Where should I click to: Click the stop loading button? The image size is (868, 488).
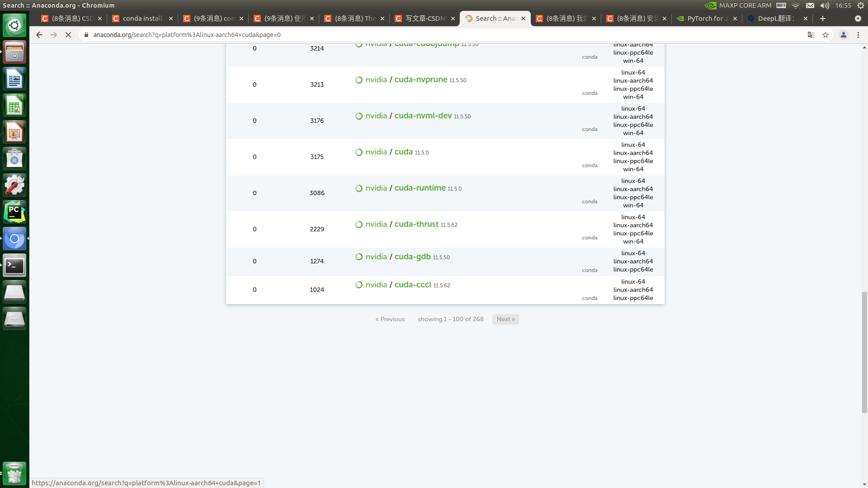[68, 35]
